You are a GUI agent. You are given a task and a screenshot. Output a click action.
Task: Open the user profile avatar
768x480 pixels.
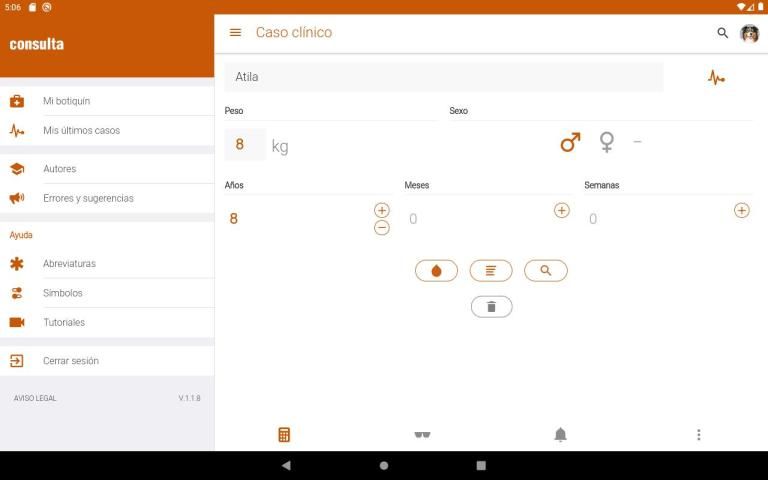click(x=749, y=33)
